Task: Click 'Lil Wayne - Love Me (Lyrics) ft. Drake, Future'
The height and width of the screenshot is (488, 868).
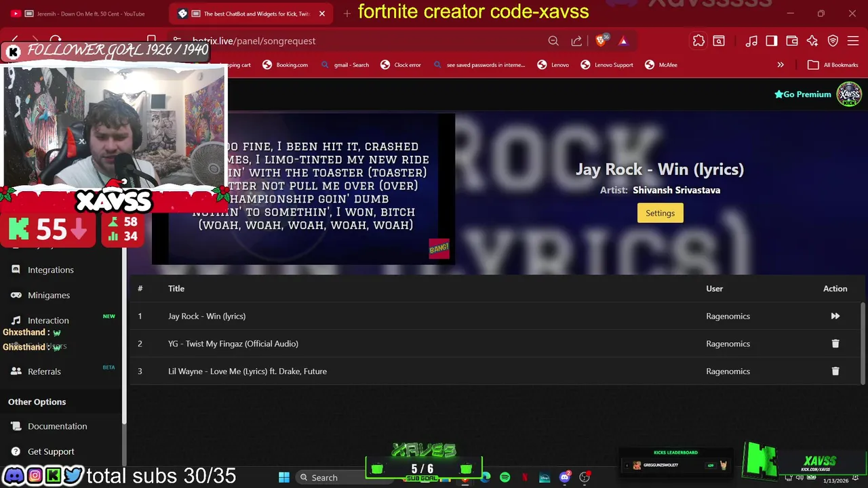Action: click(248, 371)
